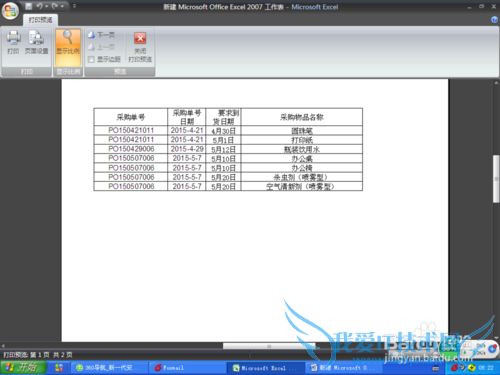Select the 打印预览 ribbon tab
The image size is (500, 375).
40,20
